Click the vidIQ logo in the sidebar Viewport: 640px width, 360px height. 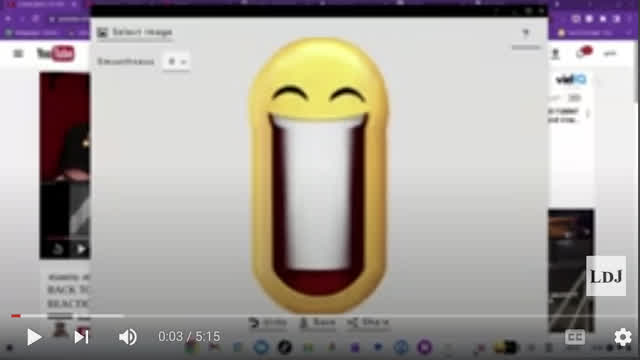pyautogui.click(x=571, y=79)
